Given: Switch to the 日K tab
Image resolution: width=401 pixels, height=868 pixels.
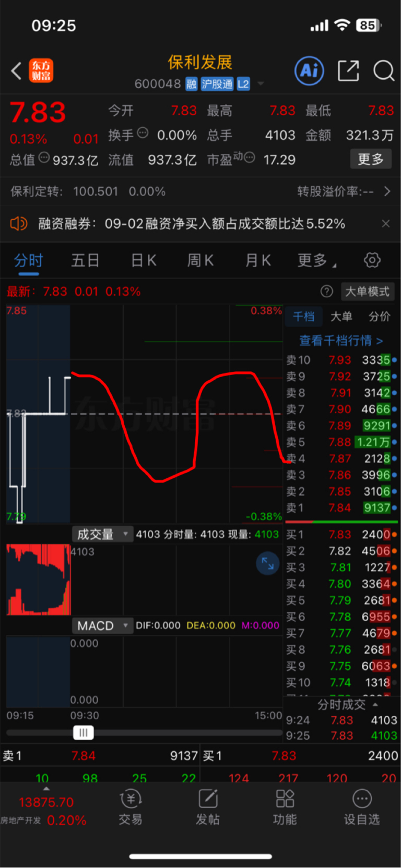Looking at the screenshot, I should click(143, 260).
